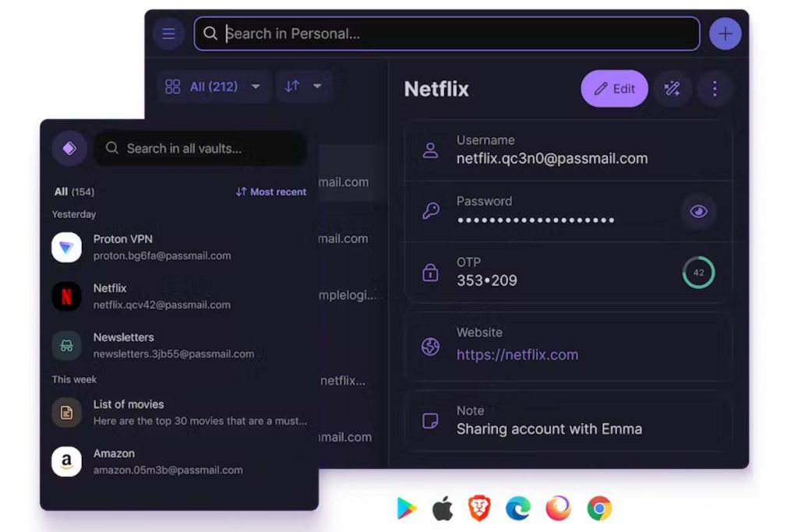Viewport: 798px width, 532px height.
Task: Reveal the password with eye icon
Action: tap(698, 211)
